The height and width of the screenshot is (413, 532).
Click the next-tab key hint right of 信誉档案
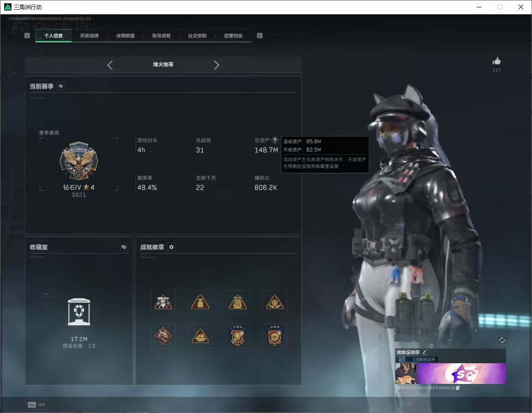coord(260,35)
